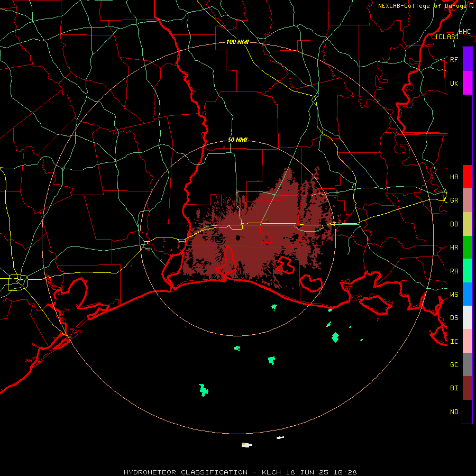
Task: Click the GR legend label
Action: 454,200
